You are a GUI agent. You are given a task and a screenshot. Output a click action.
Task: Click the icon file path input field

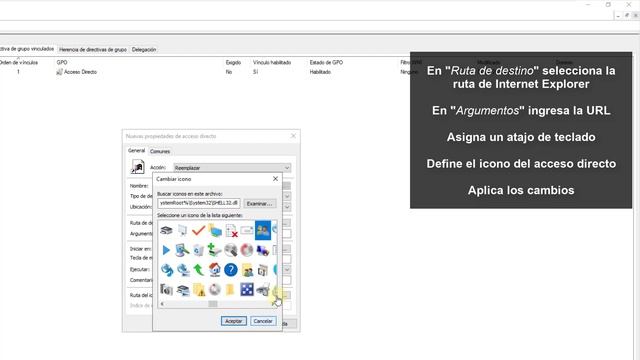[198, 203]
